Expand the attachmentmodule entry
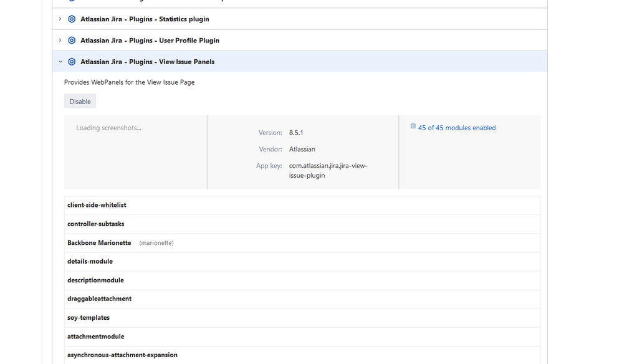 [x=95, y=336]
